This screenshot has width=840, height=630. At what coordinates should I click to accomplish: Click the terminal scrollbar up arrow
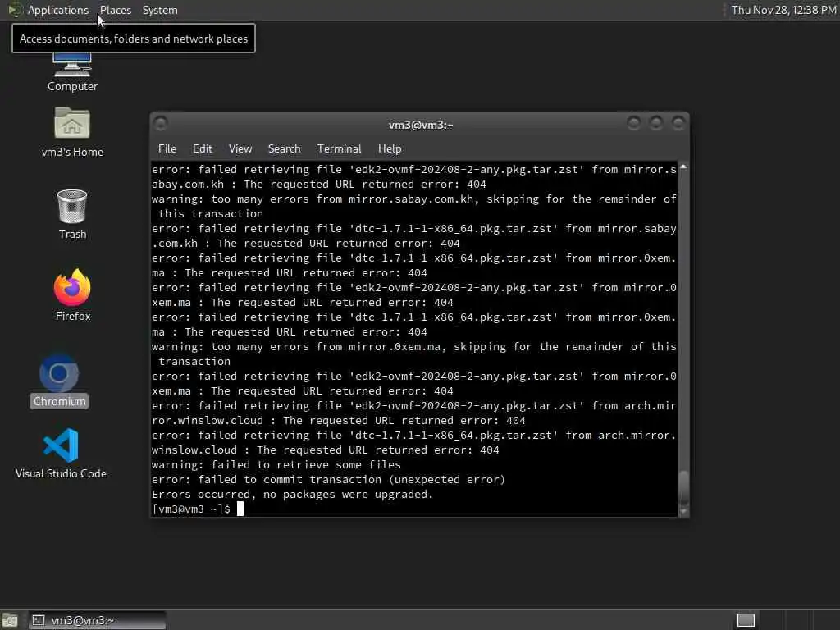click(x=683, y=167)
